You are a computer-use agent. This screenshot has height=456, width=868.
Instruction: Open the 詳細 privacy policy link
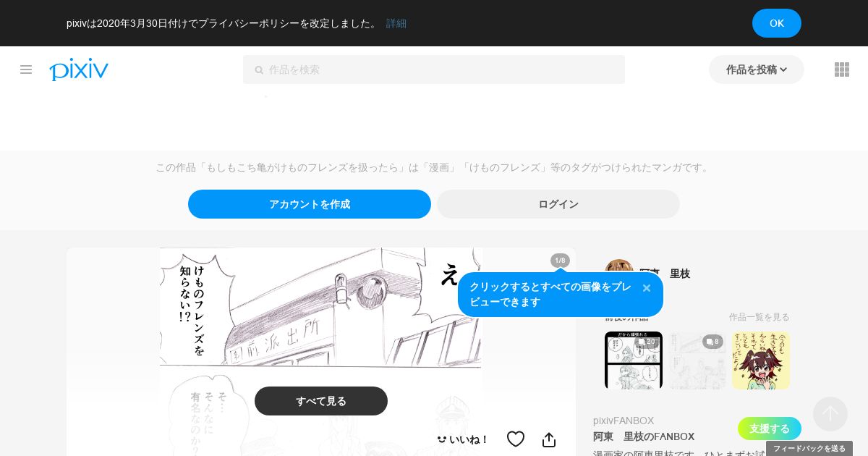396,23
